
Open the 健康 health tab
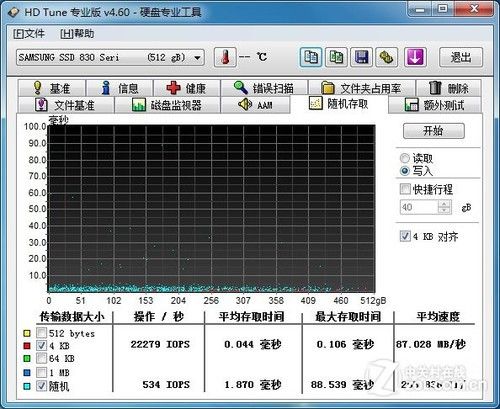coord(187,88)
